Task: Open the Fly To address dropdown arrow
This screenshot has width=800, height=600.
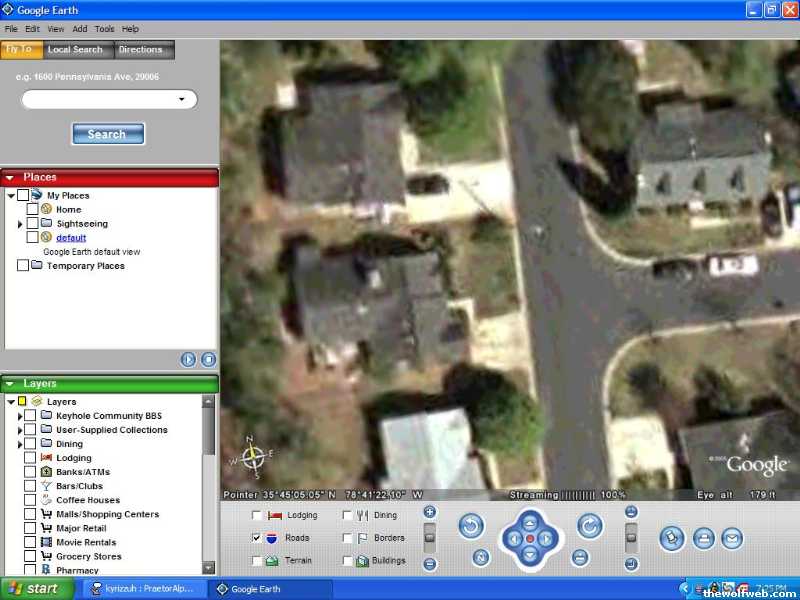Action: 181,99
